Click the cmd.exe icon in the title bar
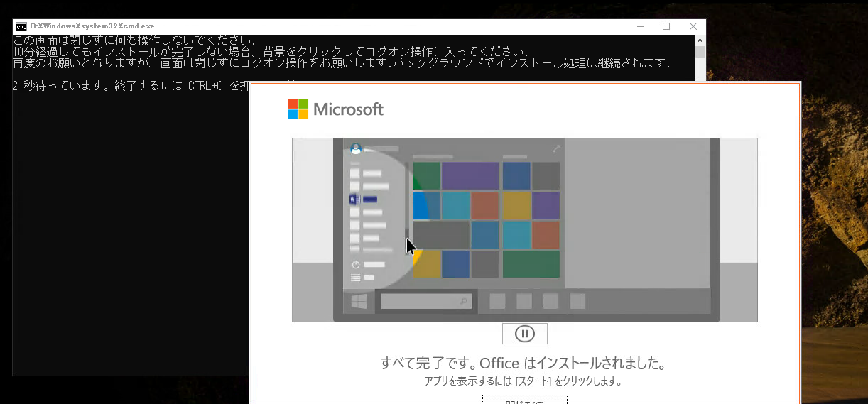The image size is (868, 404). pos(21,26)
